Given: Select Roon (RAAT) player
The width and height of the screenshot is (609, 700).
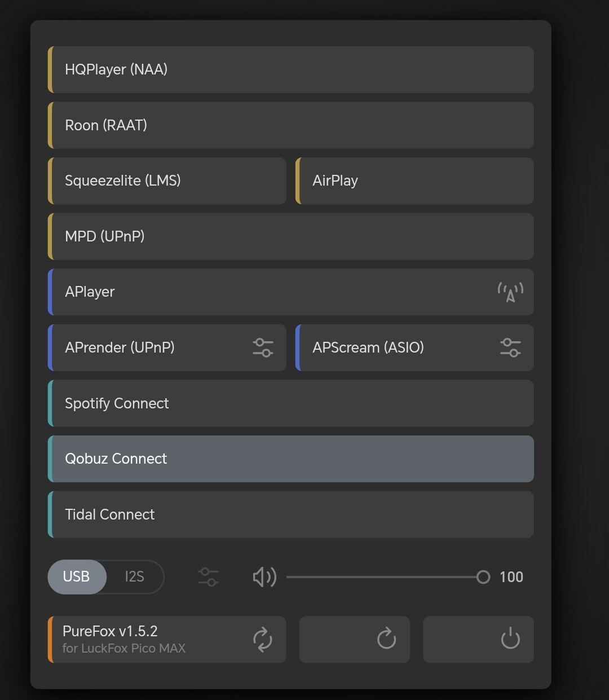Looking at the screenshot, I should [290, 125].
